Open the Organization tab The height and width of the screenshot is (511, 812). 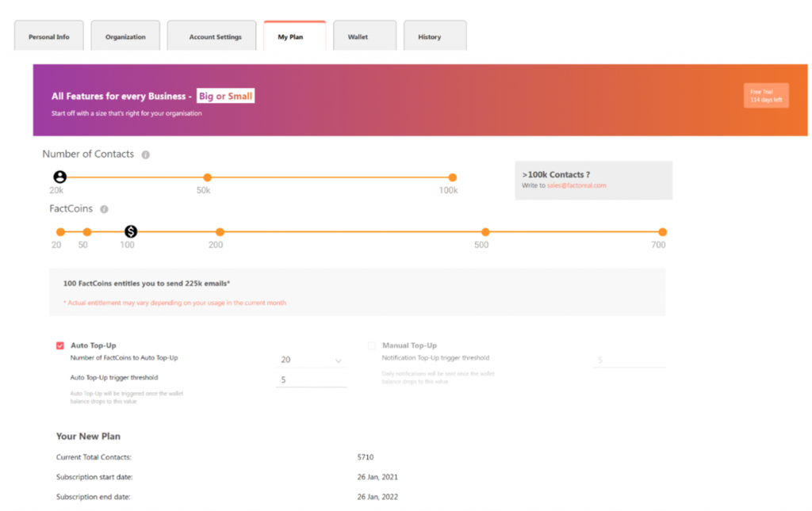coord(125,36)
